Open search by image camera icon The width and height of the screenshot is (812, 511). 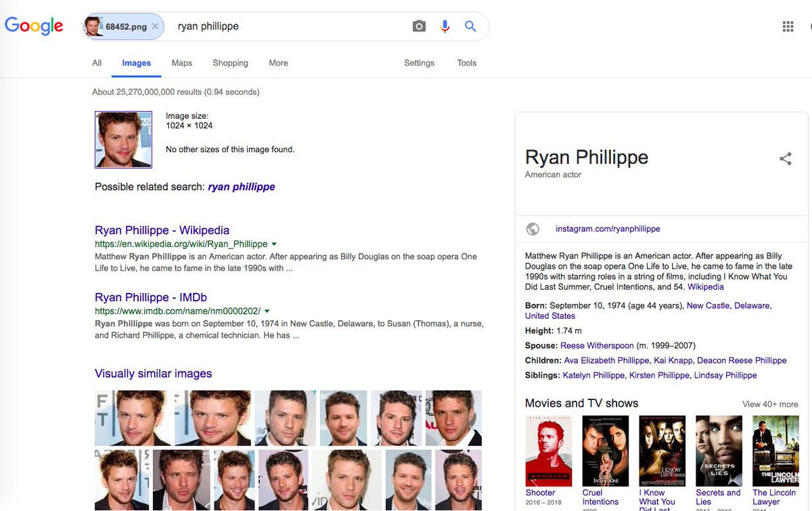click(x=420, y=26)
